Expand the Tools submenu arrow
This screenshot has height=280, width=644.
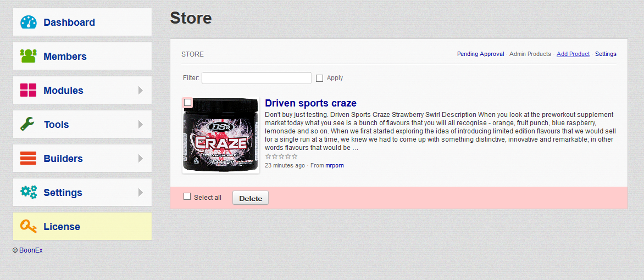tap(141, 125)
